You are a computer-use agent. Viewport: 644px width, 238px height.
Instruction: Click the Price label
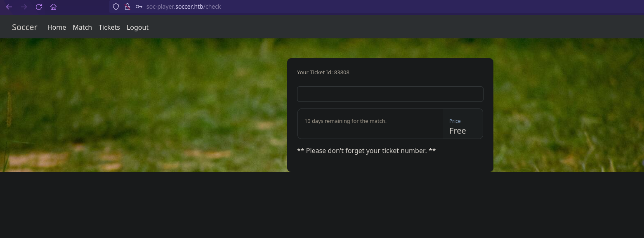pos(455,121)
